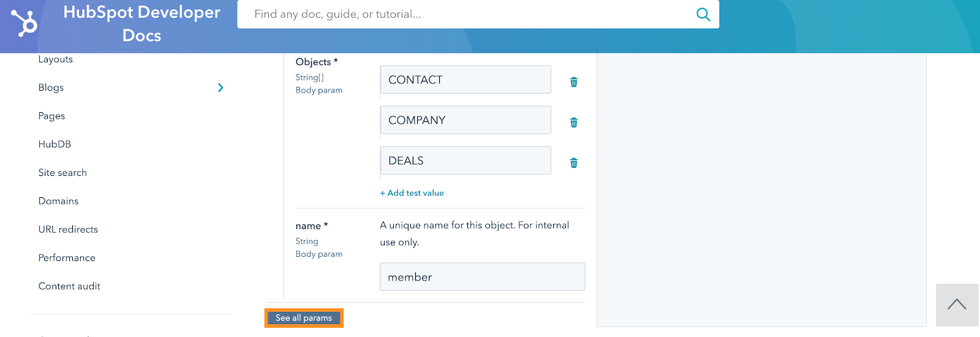Viewport: 980px width, 337px height.
Task: Click the HubSpot sprocket logo
Action: pos(24,23)
